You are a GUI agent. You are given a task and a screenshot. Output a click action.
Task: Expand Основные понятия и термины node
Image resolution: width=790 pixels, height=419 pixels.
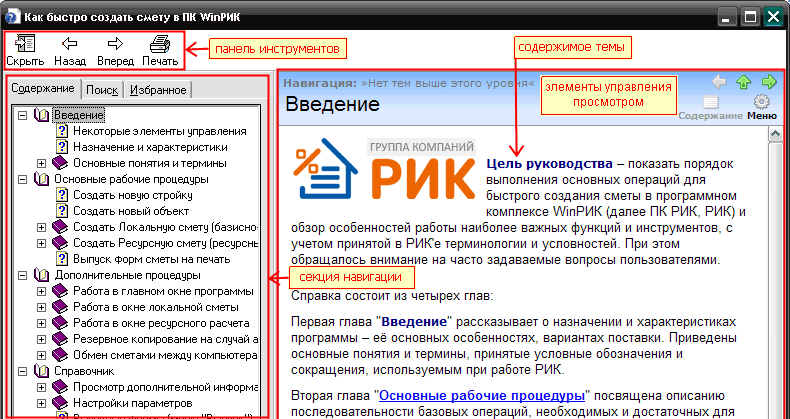pyautogui.click(x=41, y=163)
